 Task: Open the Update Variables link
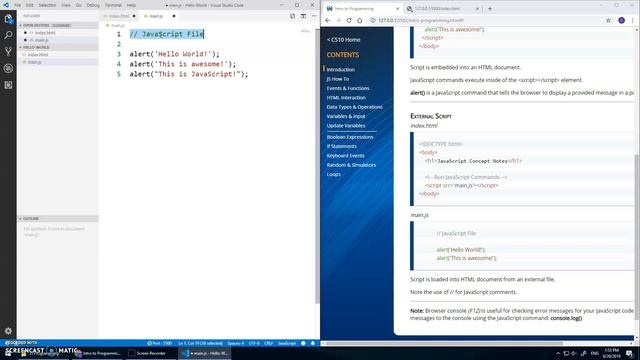click(346, 126)
